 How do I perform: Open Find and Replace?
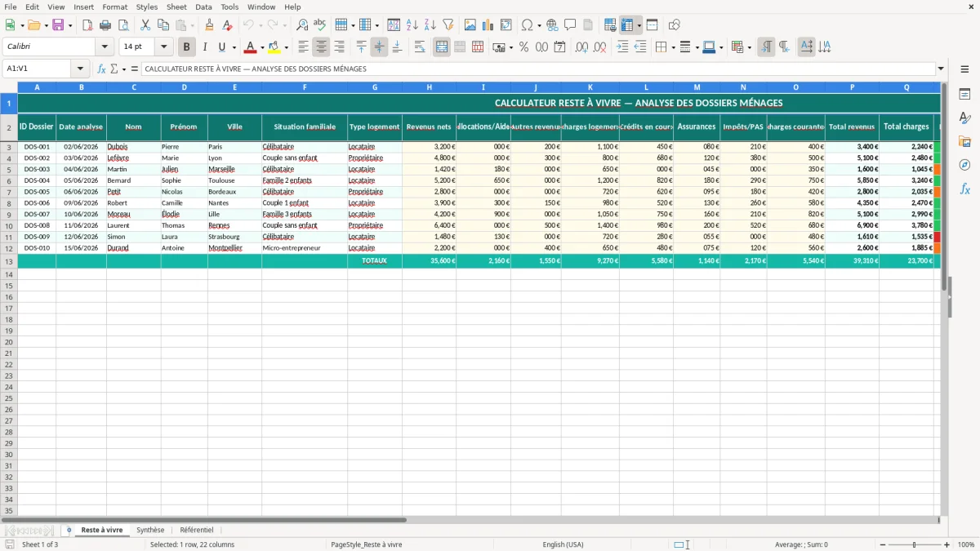(x=302, y=25)
